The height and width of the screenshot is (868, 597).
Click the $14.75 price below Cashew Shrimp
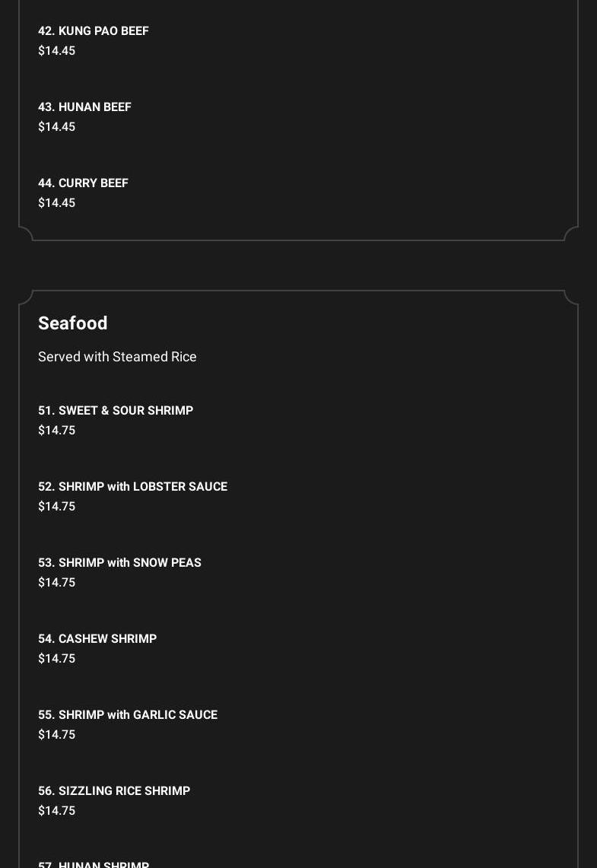click(57, 659)
